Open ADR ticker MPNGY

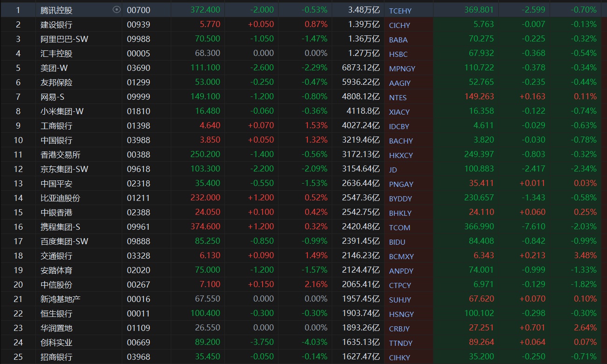402,69
